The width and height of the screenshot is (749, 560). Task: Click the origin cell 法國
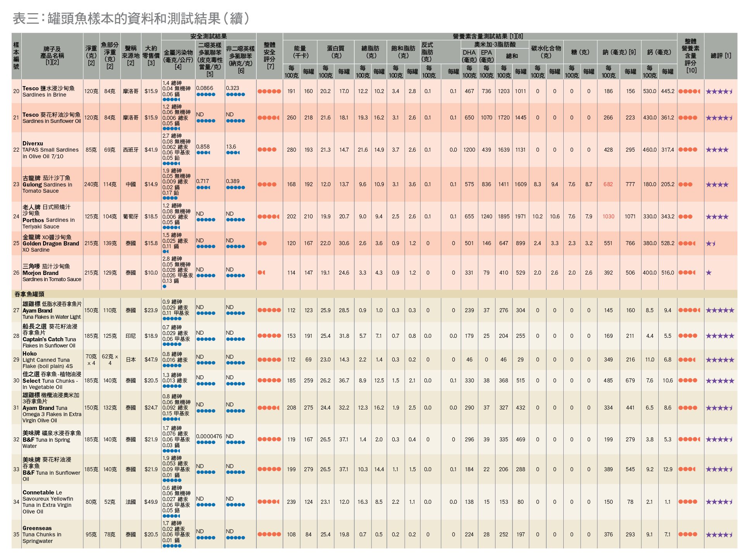pyautogui.click(x=131, y=502)
